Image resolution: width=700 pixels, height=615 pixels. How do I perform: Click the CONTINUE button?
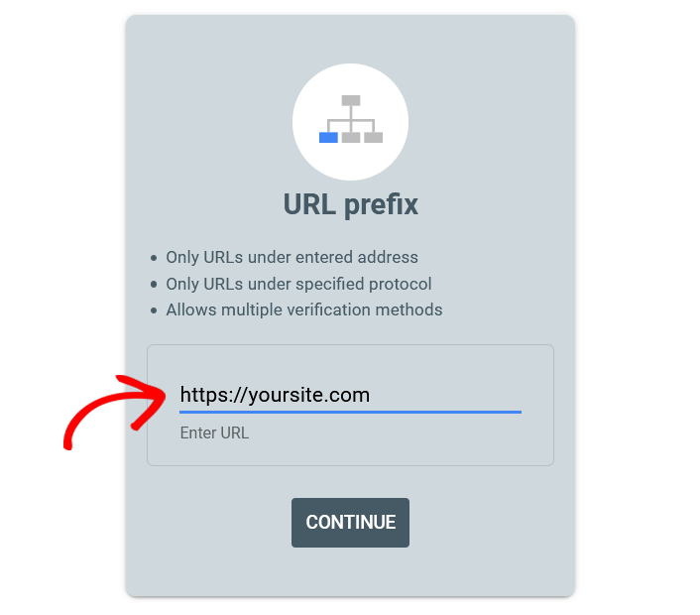click(350, 522)
